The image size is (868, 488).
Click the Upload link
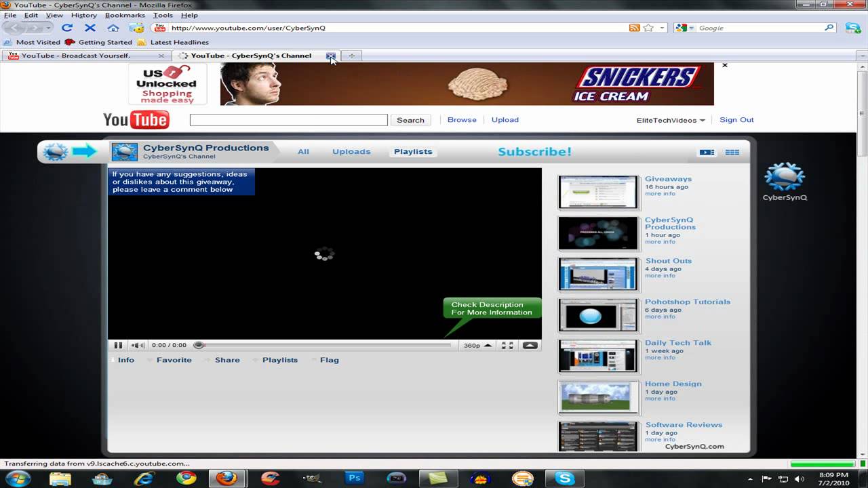pos(505,120)
